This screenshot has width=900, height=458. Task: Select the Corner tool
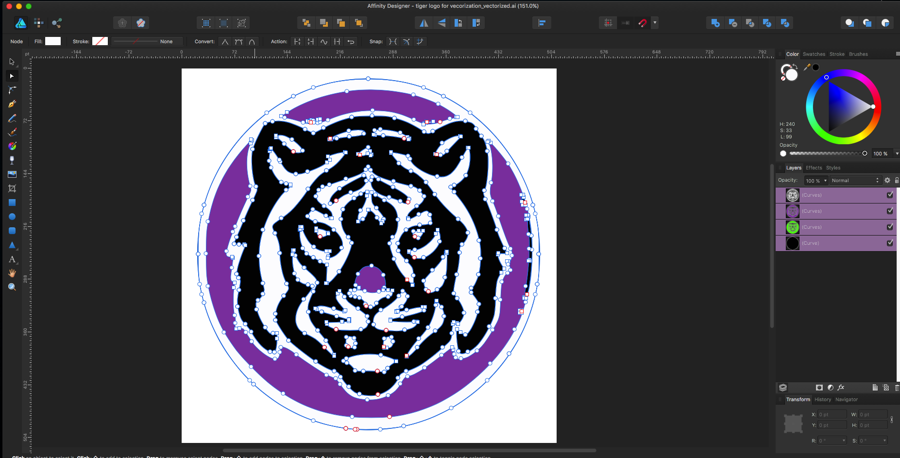pos(12,90)
